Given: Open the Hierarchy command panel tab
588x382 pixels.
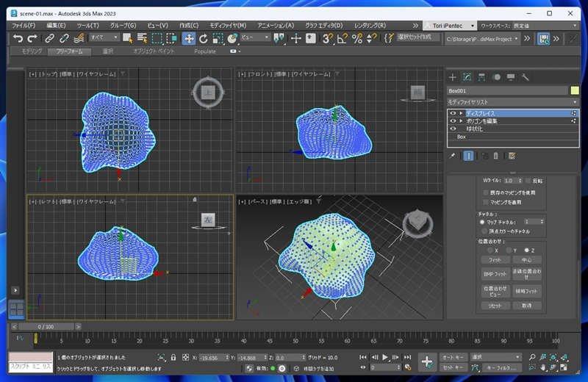Looking at the screenshot, I should (x=481, y=77).
